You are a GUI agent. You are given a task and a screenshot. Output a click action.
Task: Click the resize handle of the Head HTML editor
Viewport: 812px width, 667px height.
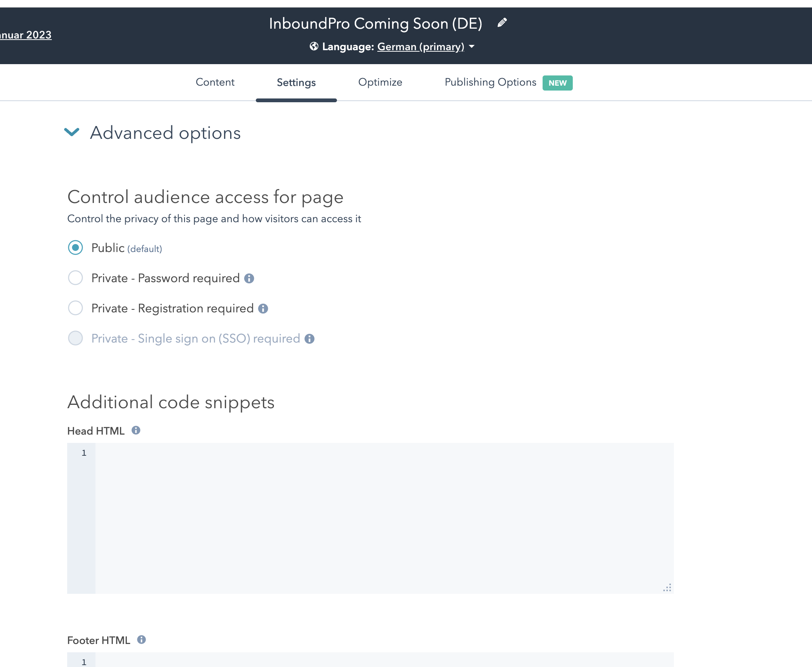point(668,587)
